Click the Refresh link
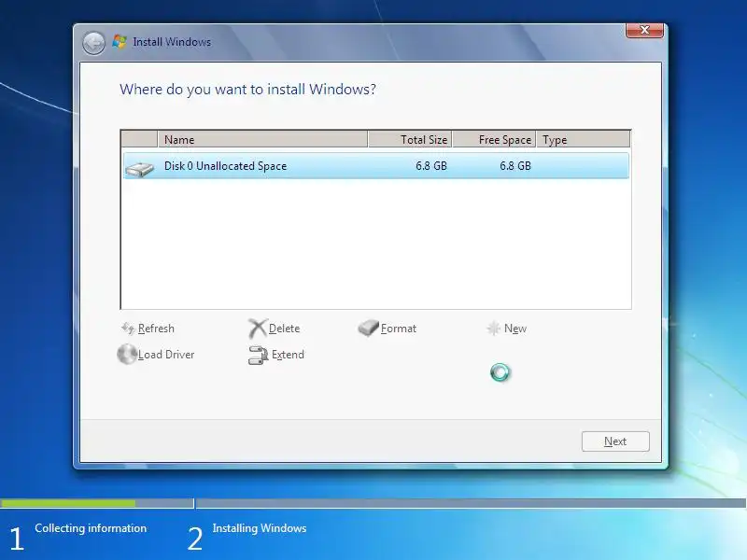 [156, 329]
